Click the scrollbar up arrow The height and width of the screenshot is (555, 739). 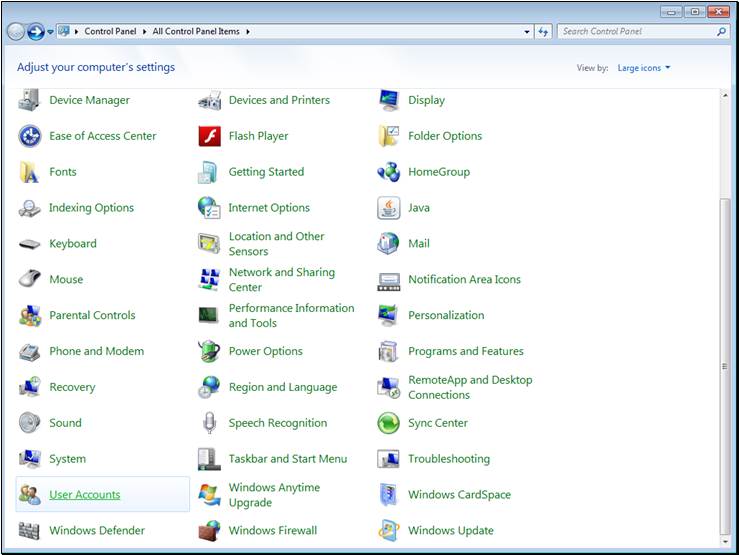click(725, 96)
